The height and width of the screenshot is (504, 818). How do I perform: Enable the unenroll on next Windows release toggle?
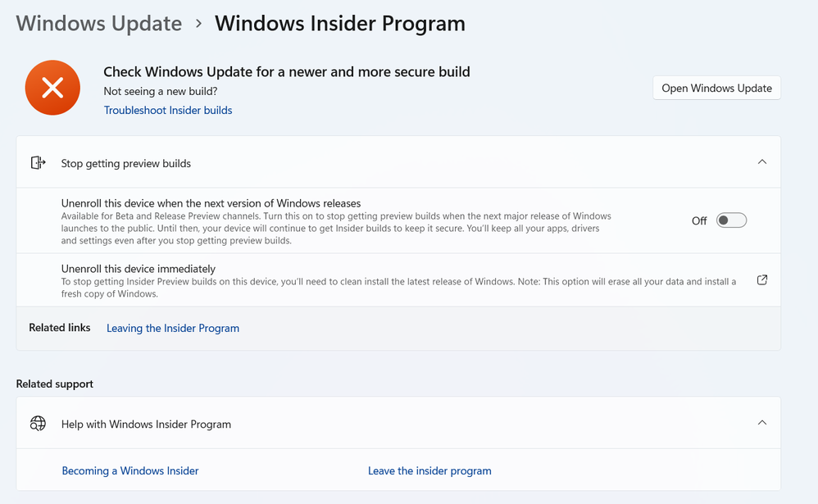pyautogui.click(x=730, y=220)
